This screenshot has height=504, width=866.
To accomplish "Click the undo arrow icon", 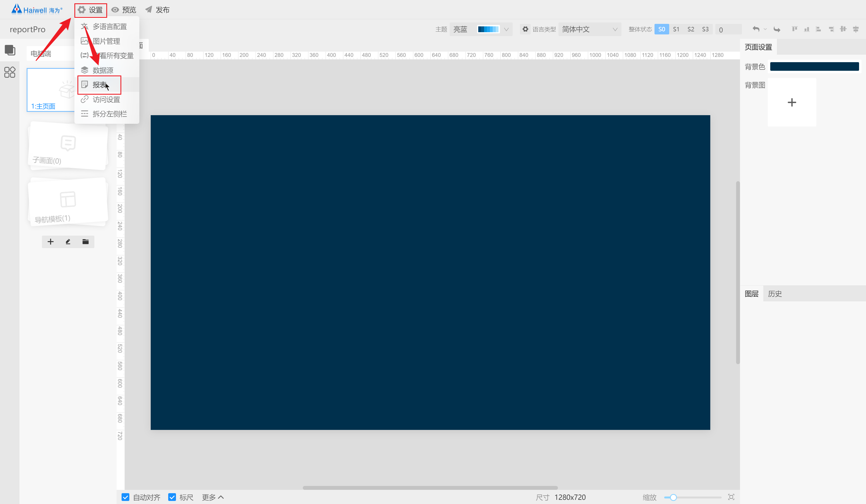I will pos(756,29).
